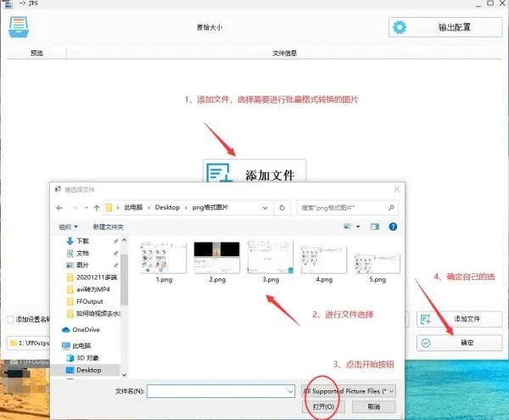Click the blue help icon
Screen dimensions: 509x420
pos(393,227)
